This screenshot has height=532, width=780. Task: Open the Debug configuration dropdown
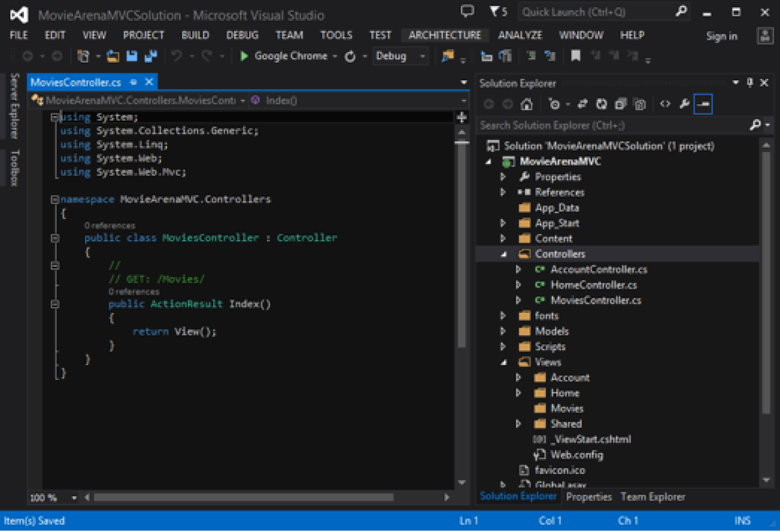point(400,56)
